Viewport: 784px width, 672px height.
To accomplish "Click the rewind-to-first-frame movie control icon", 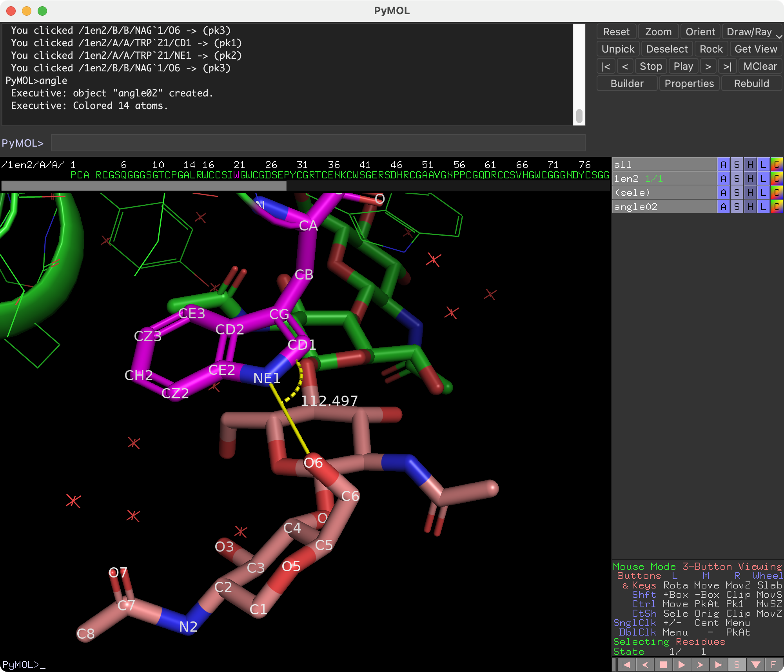I will pos(627,665).
